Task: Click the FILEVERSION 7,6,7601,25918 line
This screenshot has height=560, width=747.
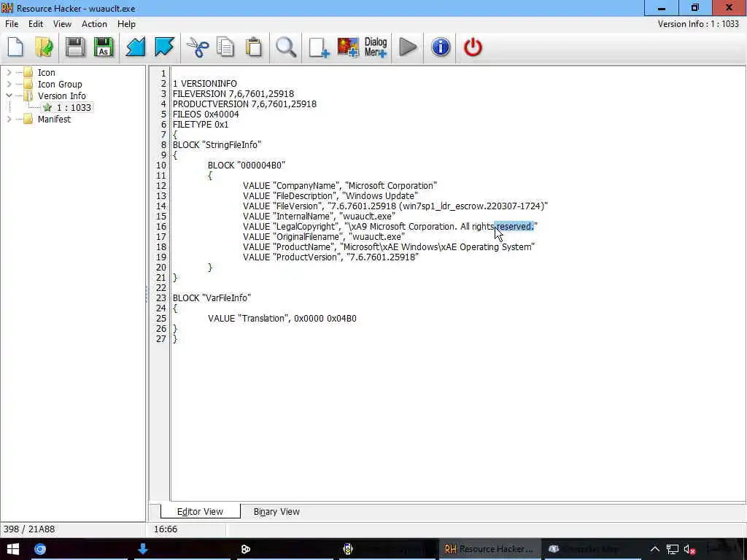Action: coord(233,94)
